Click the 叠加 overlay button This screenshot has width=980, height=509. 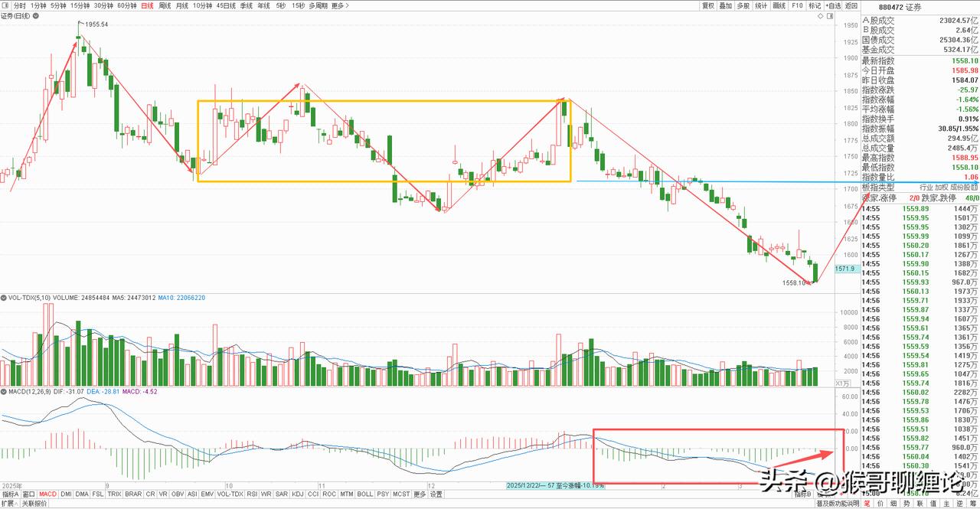coord(726,5)
